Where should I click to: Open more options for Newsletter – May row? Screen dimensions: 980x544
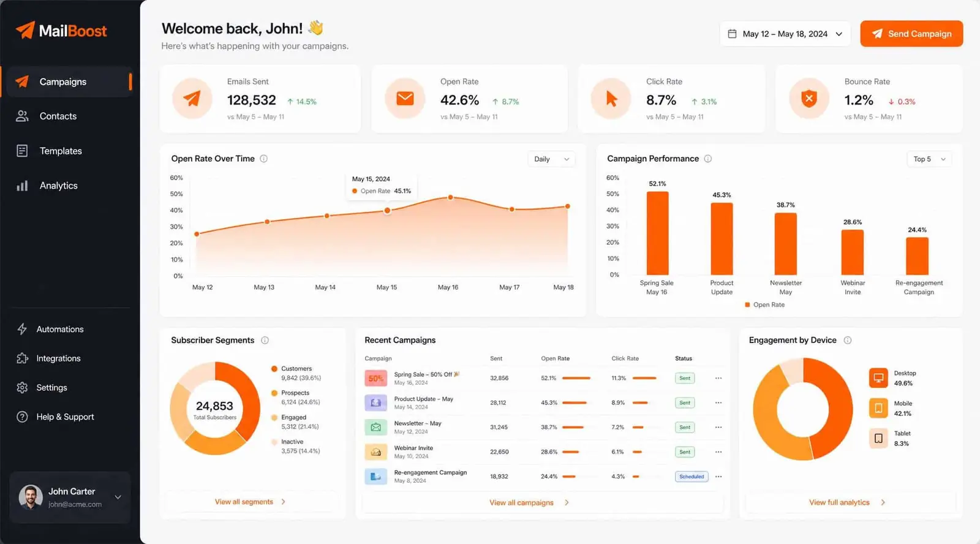tap(718, 427)
